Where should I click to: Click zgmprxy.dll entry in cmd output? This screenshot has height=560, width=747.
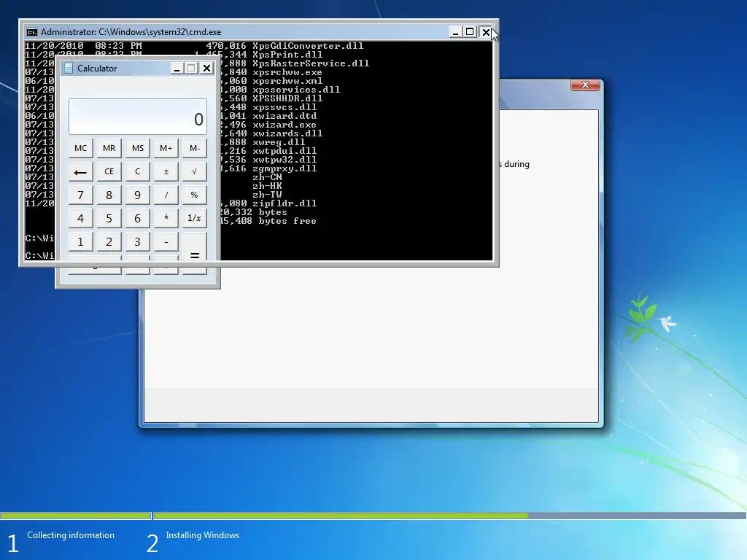[285, 168]
